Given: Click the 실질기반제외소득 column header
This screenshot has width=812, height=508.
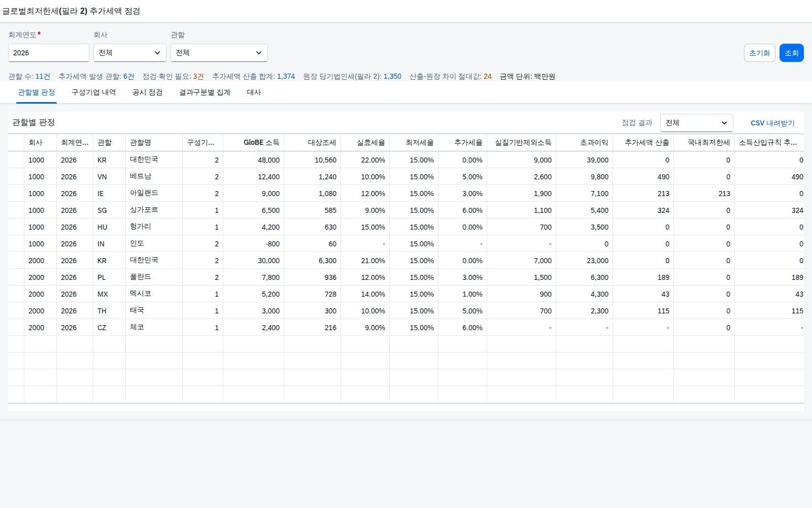Looking at the screenshot, I should coord(522,143).
